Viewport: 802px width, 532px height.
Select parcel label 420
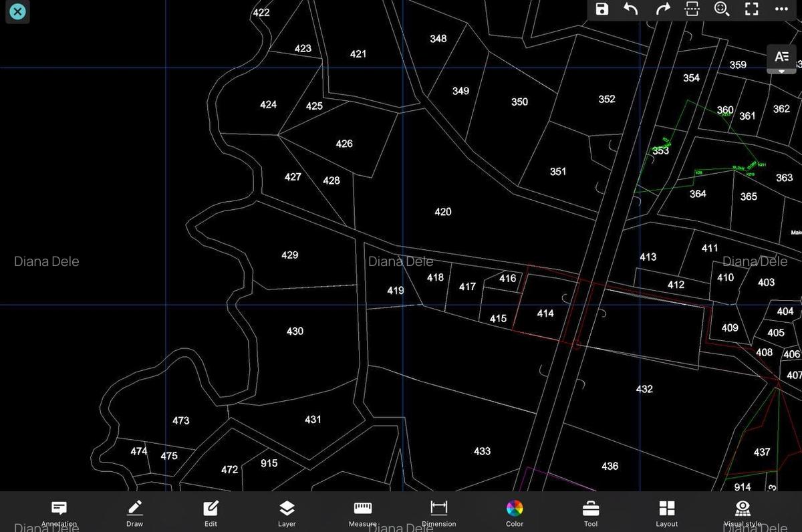click(443, 212)
